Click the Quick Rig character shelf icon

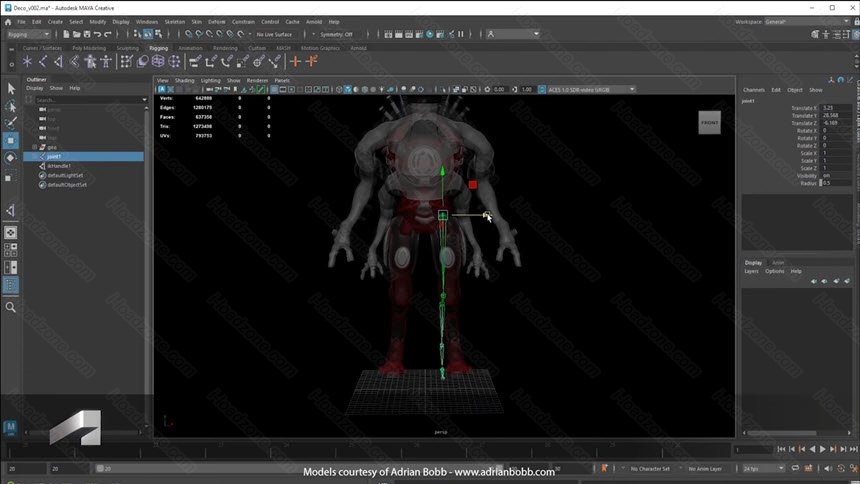[90, 61]
